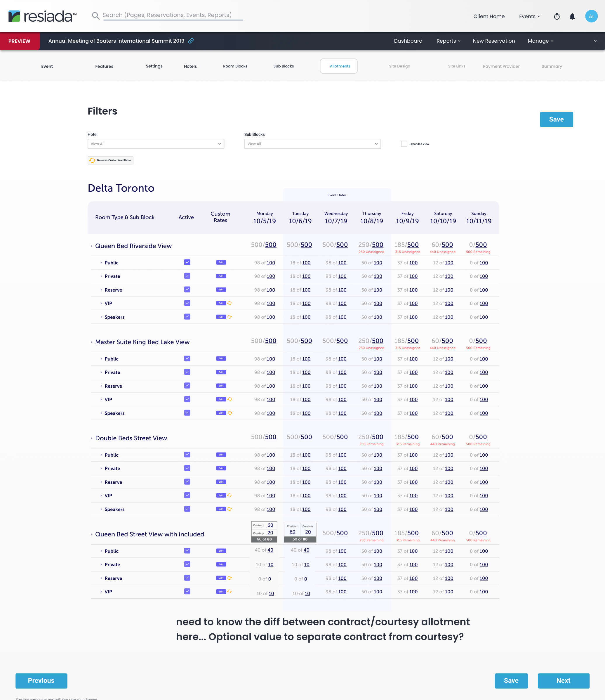Click the search input field

tap(173, 15)
